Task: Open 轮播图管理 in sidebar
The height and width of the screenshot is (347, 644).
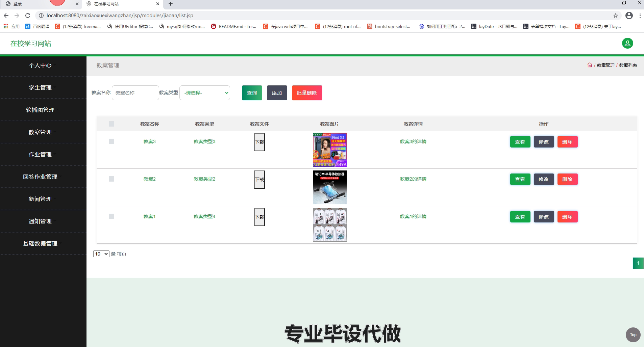Action: 40,110
